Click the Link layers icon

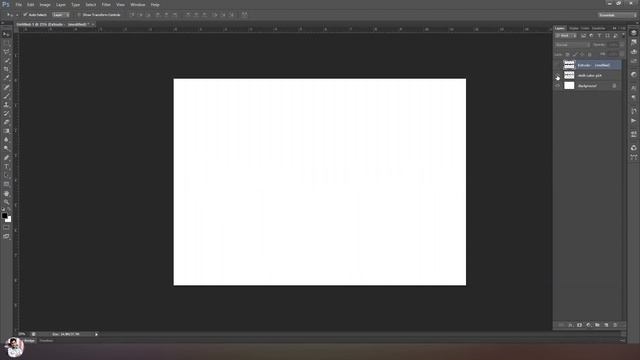561,325
